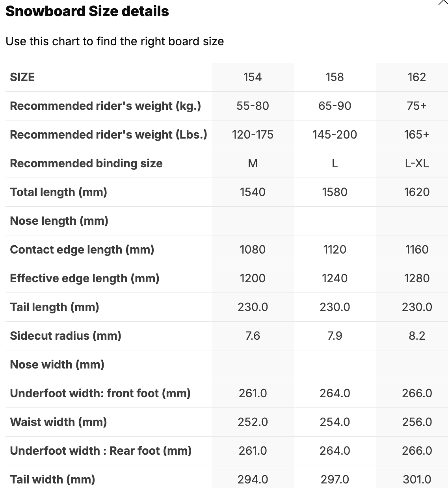Click the 254.0 waist width value

click(x=335, y=422)
